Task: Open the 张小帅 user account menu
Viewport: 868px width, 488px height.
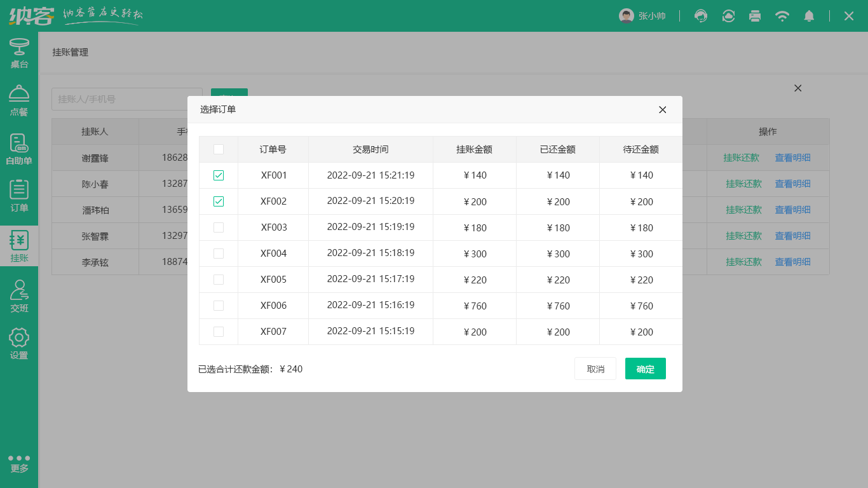Action: [642, 16]
